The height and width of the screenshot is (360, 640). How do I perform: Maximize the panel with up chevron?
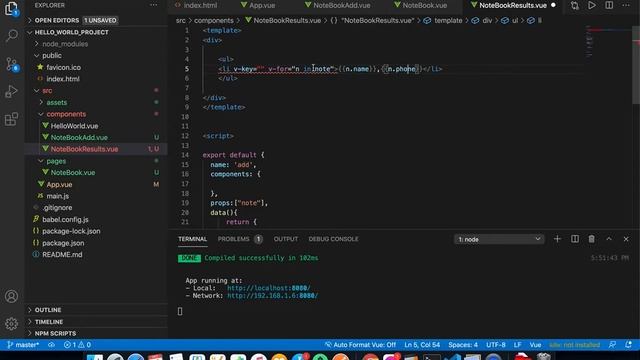pyautogui.click(x=609, y=239)
